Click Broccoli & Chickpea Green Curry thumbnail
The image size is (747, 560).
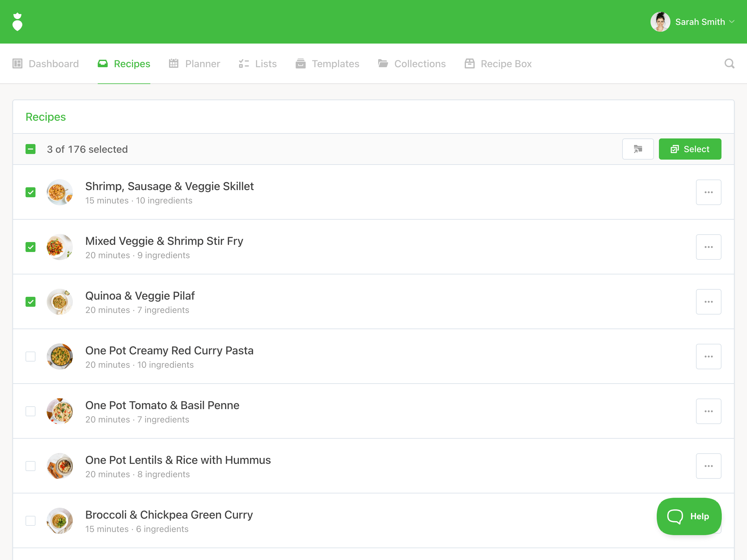pos(60,520)
